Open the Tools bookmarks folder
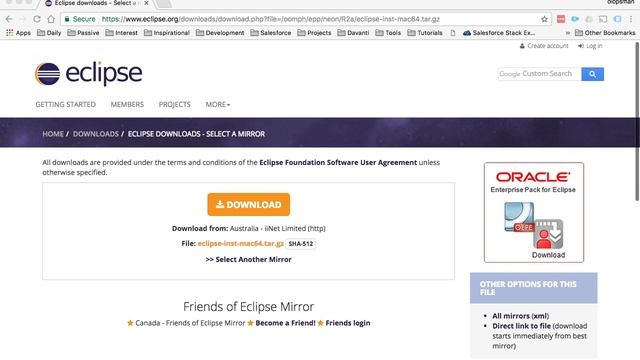This screenshot has width=640, height=360. pyautogui.click(x=388, y=33)
